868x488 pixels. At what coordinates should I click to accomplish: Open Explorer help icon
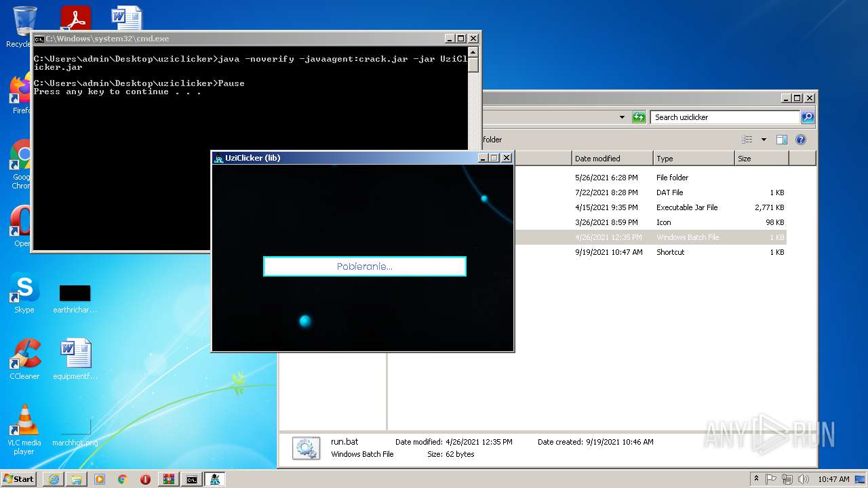pyautogui.click(x=801, y=140)
